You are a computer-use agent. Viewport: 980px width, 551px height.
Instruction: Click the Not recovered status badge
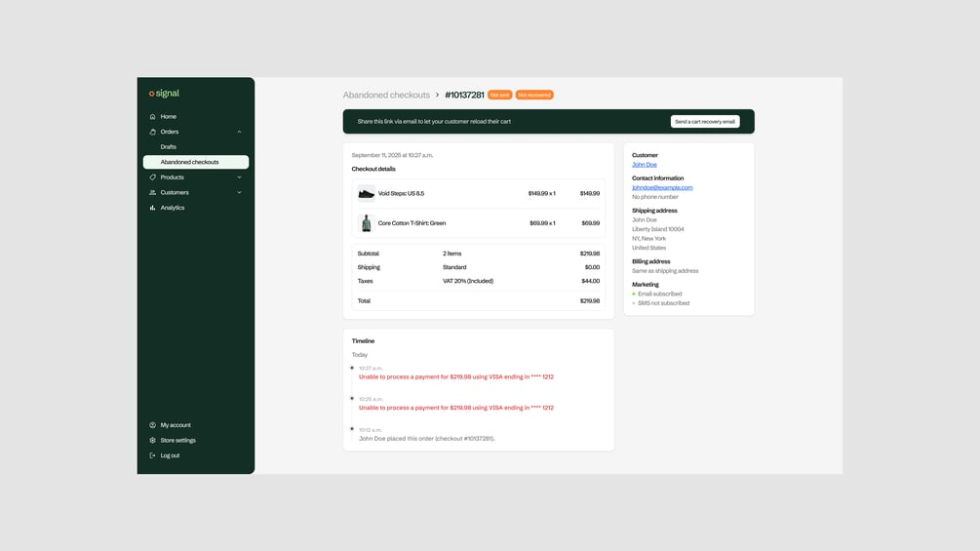coord(534,95)
